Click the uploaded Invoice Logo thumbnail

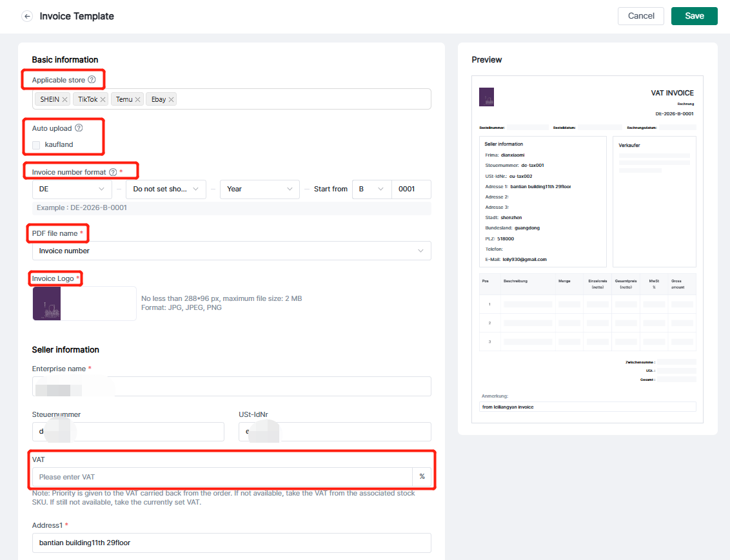[47, 304]
